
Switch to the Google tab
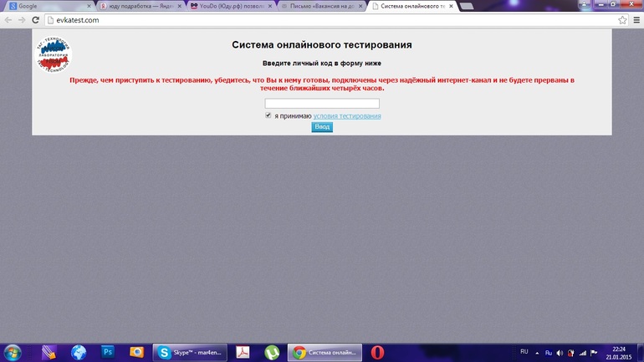(x=46, y=6)
